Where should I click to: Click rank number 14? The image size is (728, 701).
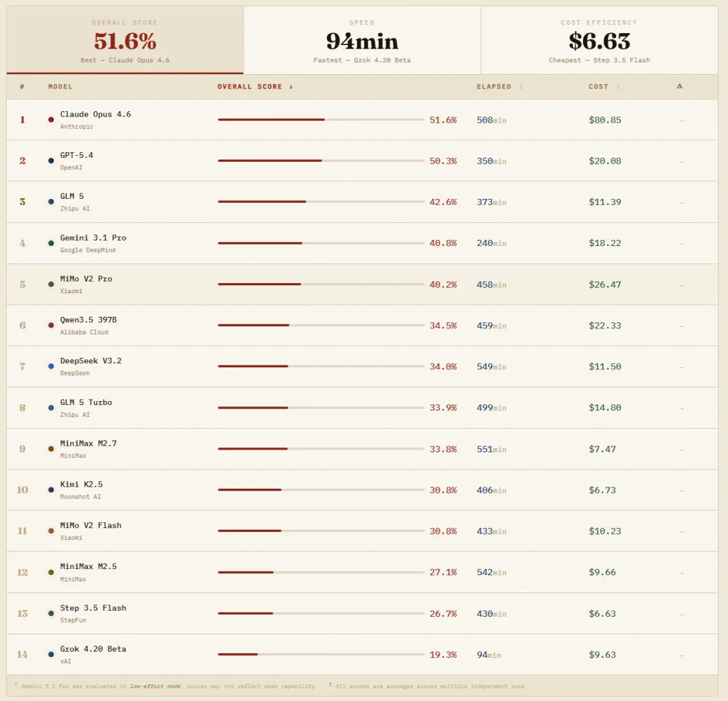point(22,654)
